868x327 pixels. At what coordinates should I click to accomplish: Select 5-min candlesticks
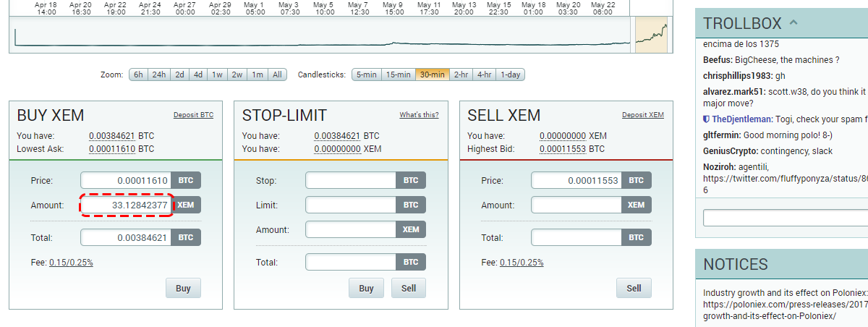point(366,75)
